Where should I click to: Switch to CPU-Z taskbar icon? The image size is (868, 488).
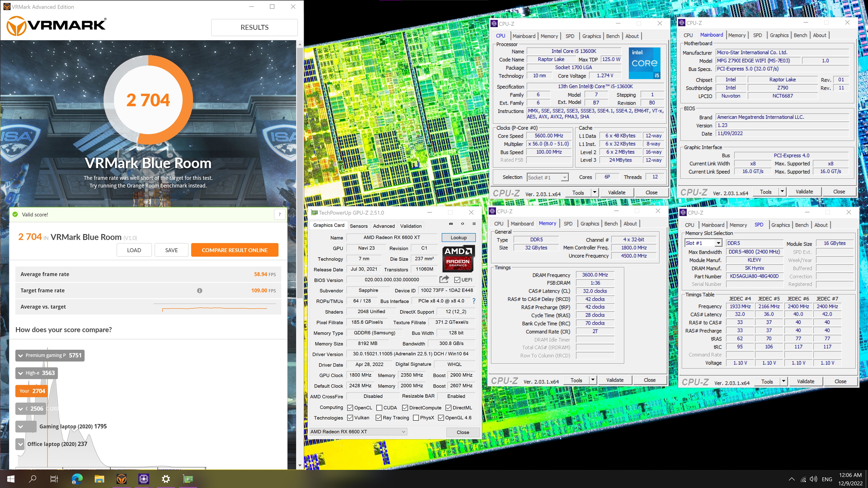coord(144,479)
